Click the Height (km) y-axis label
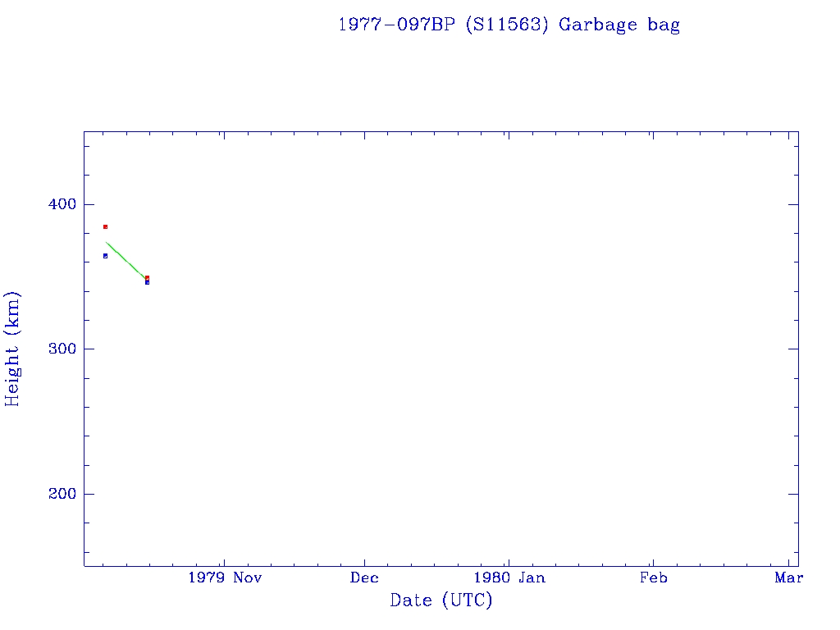The image size is (840, 630). [13, 349]
